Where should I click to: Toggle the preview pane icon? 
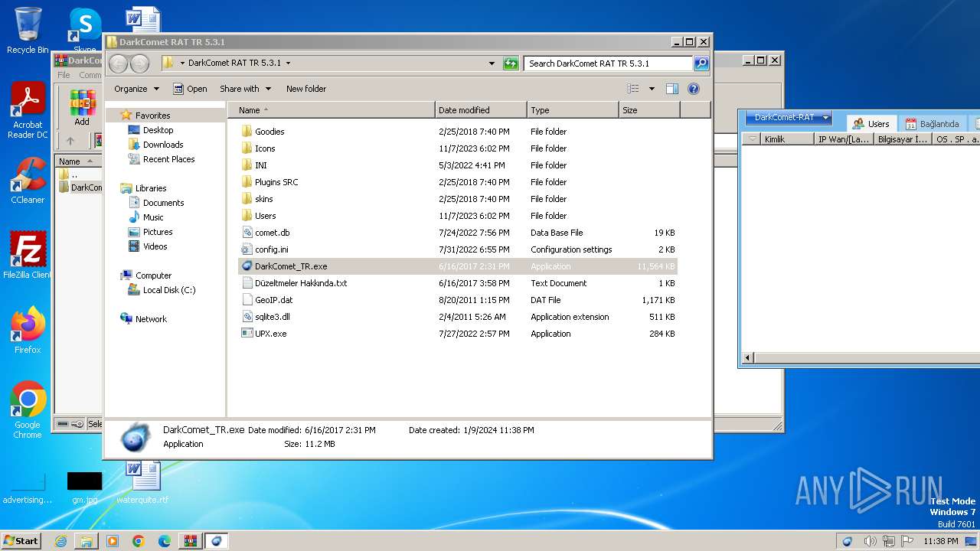671,89
